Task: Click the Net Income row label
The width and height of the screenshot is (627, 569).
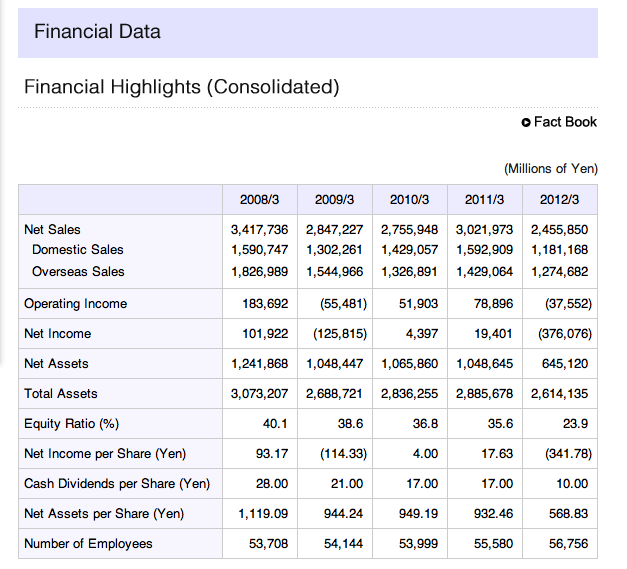Action: (58, 333)
